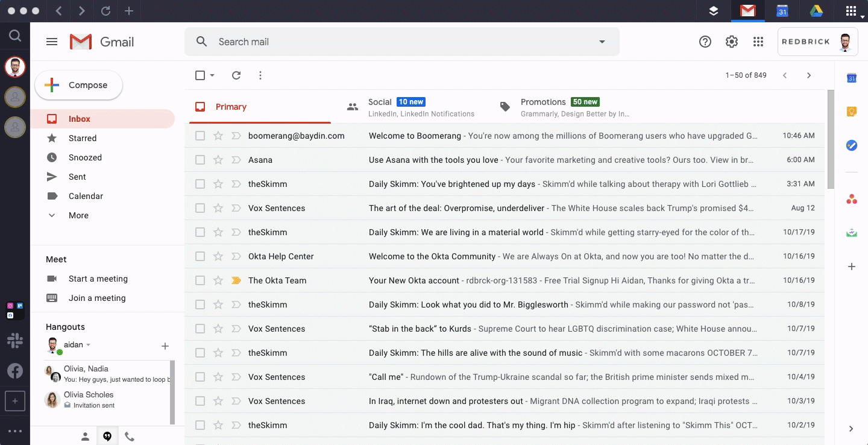Open a new tab with the top bar plus
The width and height of the screenshot is (868, 445).
(129, 11)
